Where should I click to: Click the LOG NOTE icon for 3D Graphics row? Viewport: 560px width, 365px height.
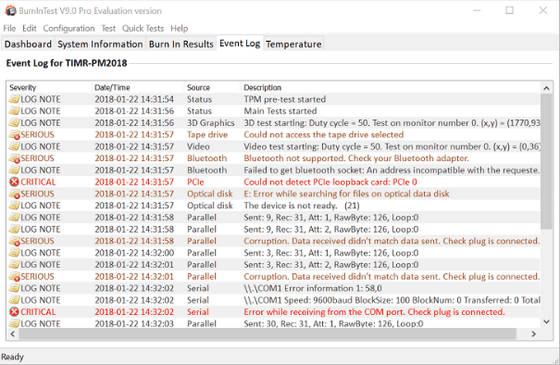(14, 123)
